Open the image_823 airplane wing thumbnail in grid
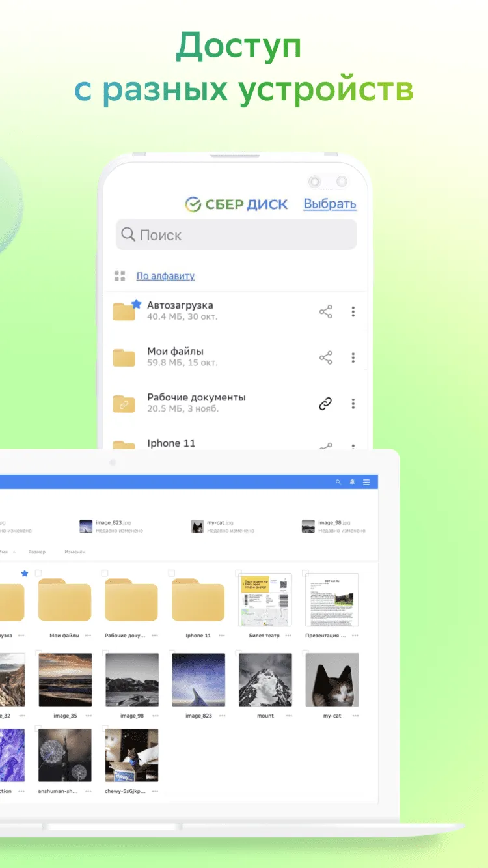The image size is (488, 868). [x=198, y=680]
